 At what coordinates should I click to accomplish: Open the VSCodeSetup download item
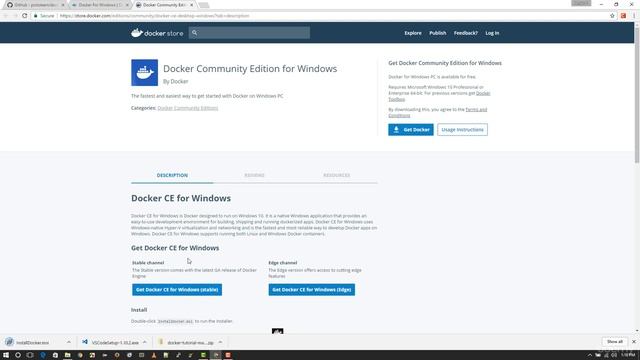coord(110,342)
